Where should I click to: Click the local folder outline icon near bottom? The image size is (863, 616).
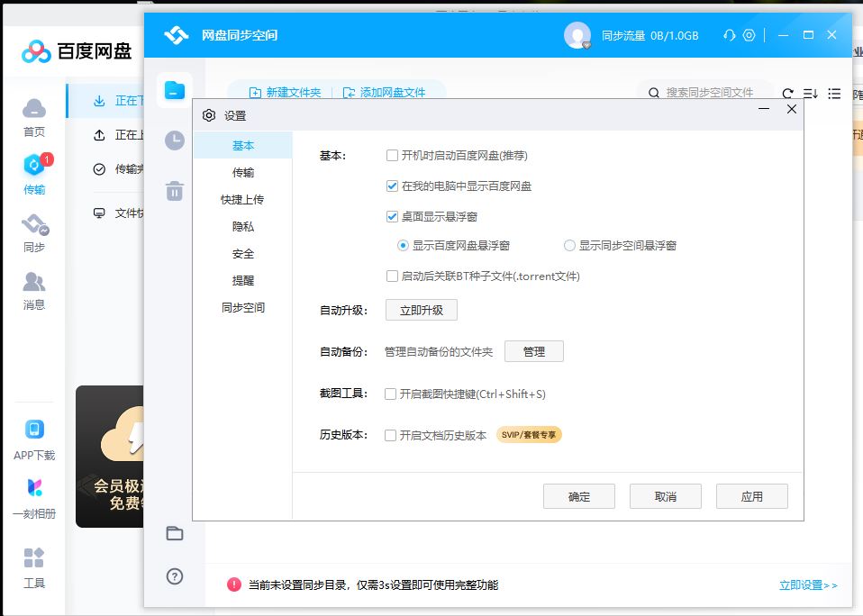pyautogui.click(x=175, y=533)
